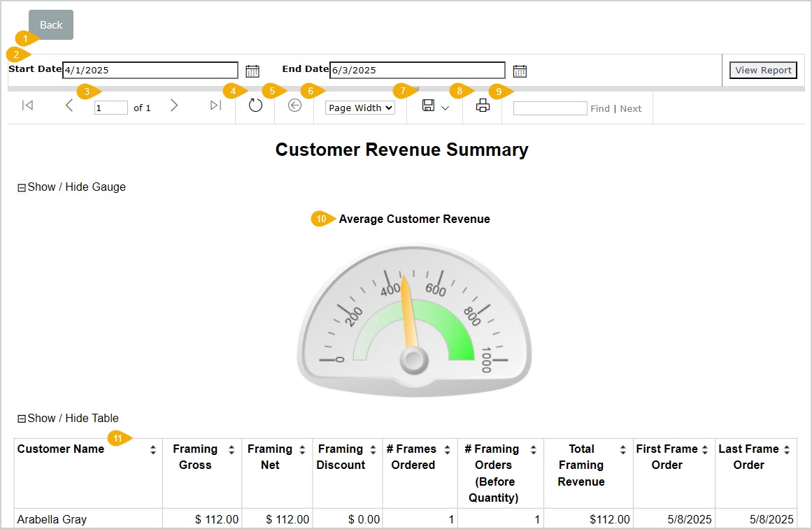Click the previous page arrow
The image size is (812, 529).
(x=69, y=106)
